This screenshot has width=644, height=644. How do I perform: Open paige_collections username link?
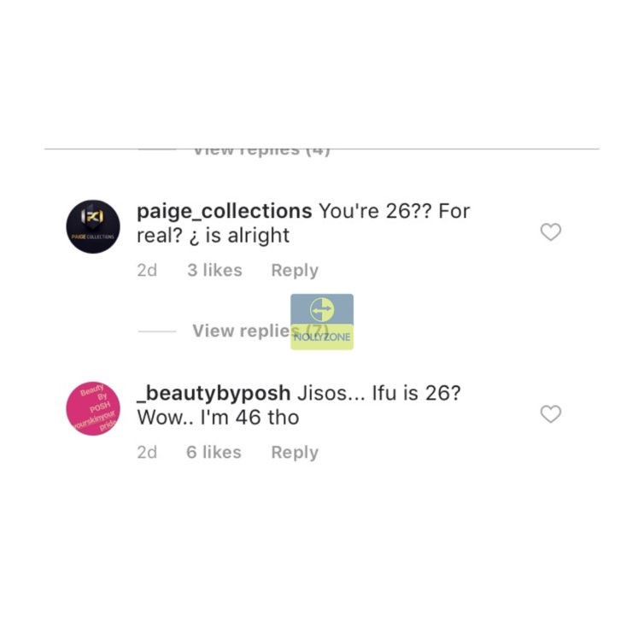click(225, 212)
